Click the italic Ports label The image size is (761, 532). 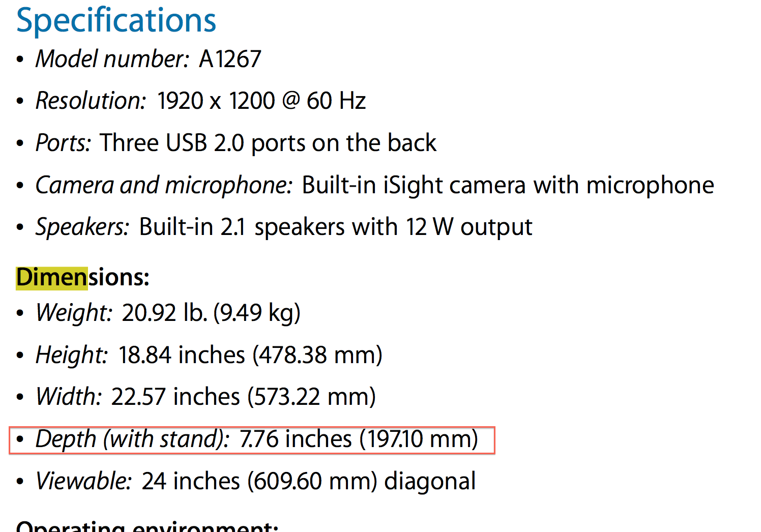[63, 143]
